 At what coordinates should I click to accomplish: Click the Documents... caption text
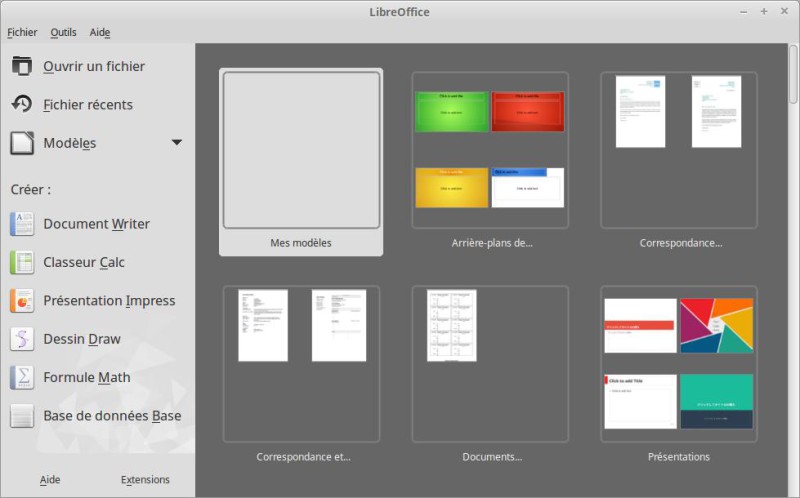492,457
